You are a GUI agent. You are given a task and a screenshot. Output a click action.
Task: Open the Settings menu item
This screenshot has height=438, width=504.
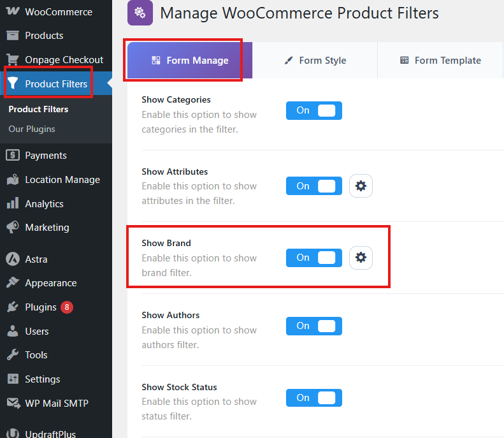pyautogui.click(x=56, y=379)
